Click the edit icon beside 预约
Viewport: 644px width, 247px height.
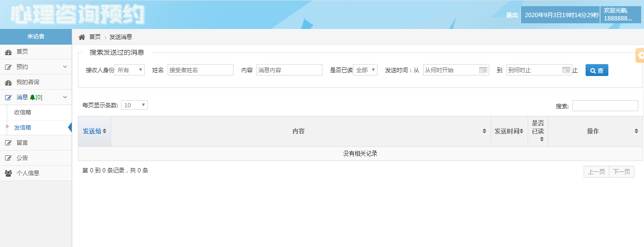[x=8, y=67]
